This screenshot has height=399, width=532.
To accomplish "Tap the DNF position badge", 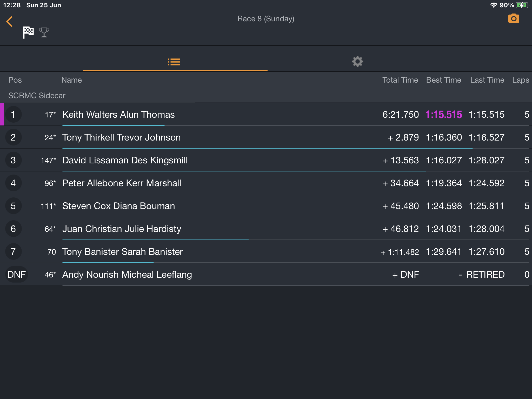I will (17, 275).
